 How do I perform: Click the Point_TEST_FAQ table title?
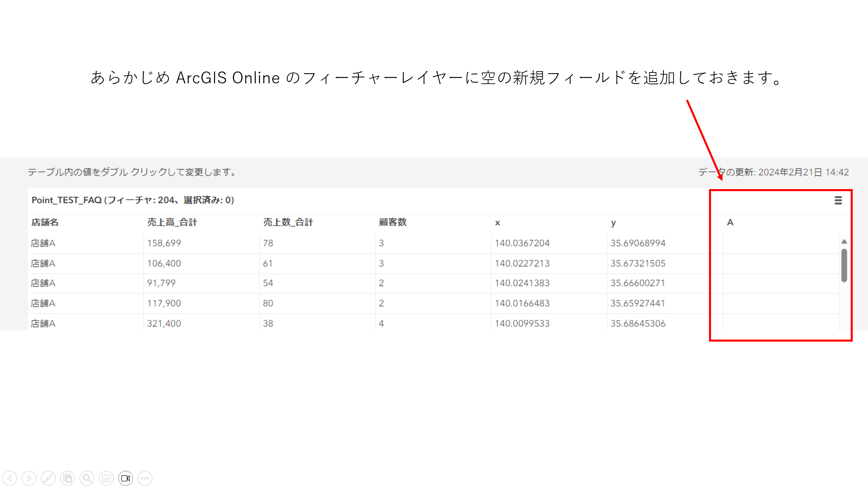(x=133, y=200)
